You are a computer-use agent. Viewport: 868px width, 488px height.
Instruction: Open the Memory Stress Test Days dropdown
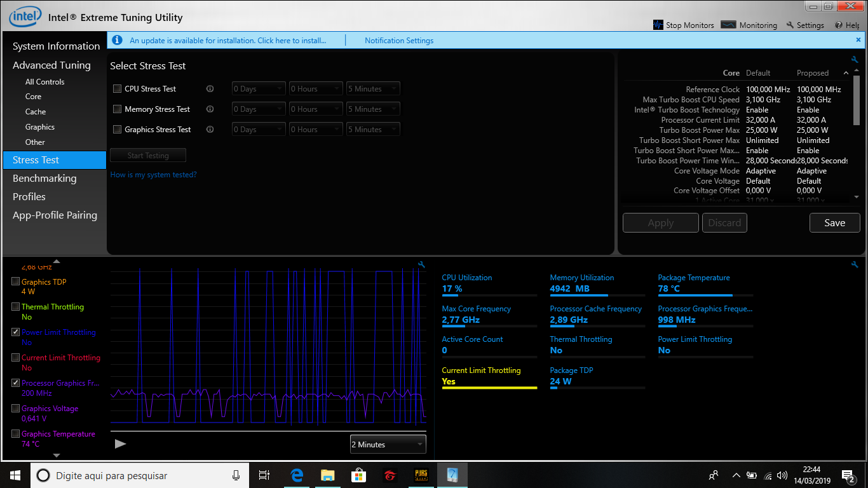tap(259, 109)
